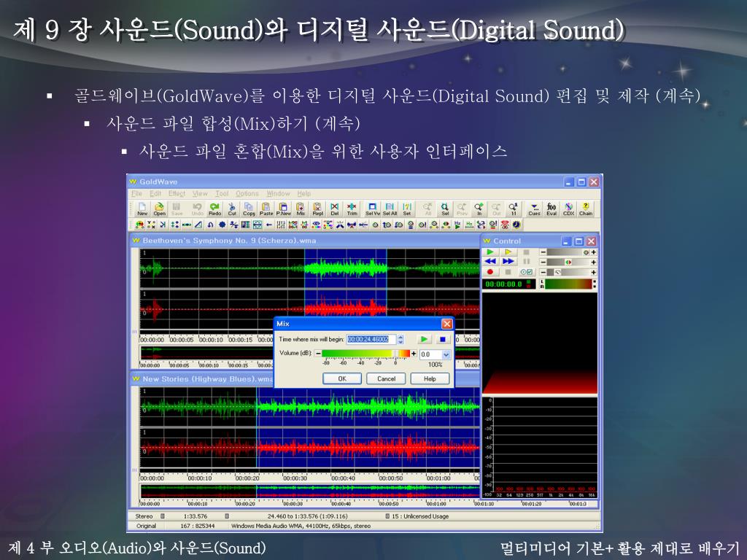Click the Cut scissors toolbar icon
Screen dimensions: 747x560
[x=232, y=209]
